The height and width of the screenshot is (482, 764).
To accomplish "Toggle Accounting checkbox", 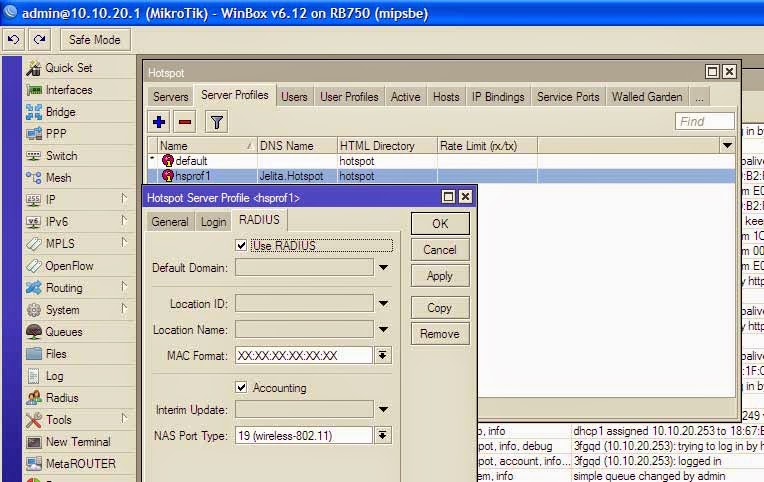I will 241,387.
